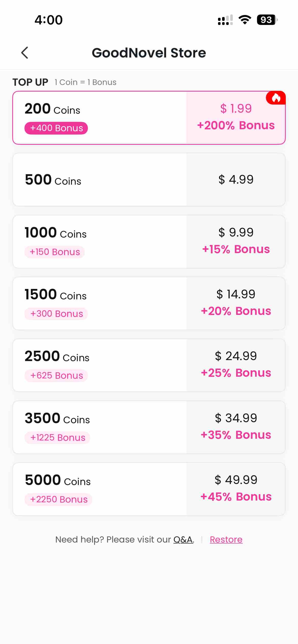Tap the red flame hot-deal badge
298x644 pixels.
276,98
